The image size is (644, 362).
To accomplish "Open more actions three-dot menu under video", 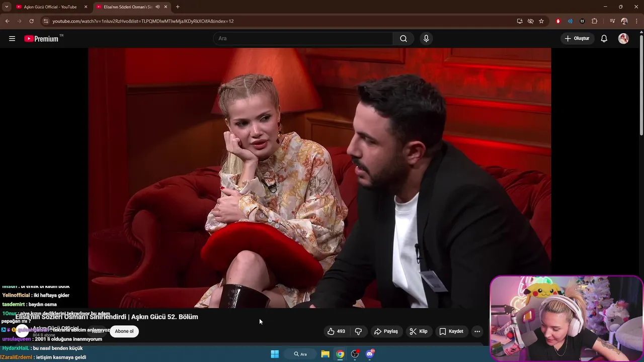I will 477,331.
